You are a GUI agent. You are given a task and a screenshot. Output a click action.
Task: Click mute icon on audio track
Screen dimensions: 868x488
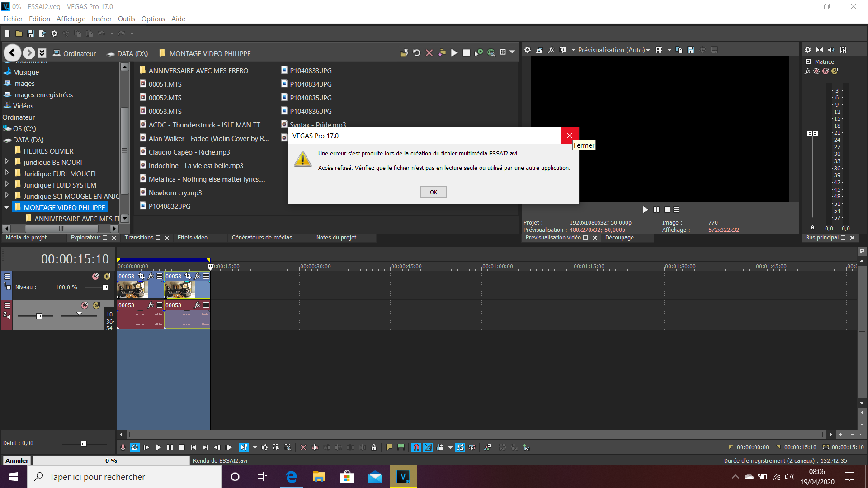point(85,305)
